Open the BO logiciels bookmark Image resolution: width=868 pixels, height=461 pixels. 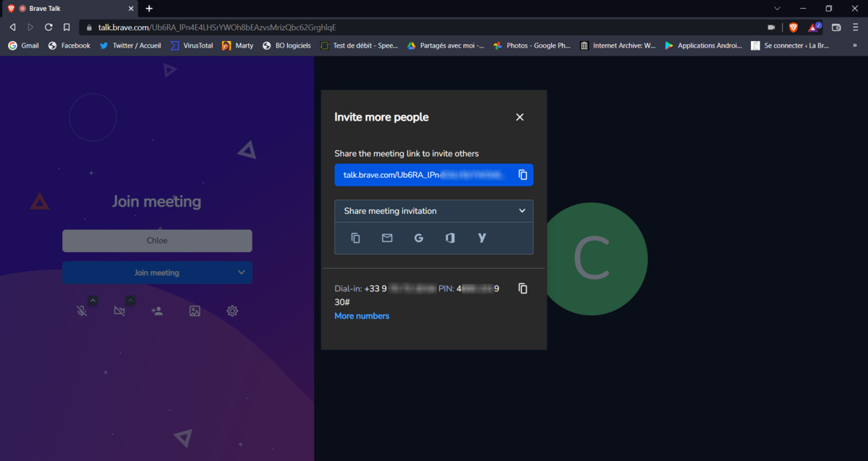[286, 46]
